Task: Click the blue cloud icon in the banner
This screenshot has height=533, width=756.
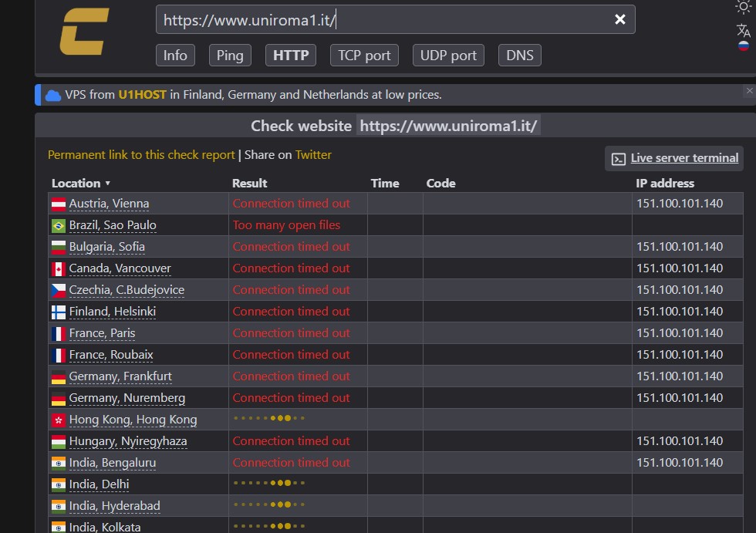Action: (x=53, y=96)
